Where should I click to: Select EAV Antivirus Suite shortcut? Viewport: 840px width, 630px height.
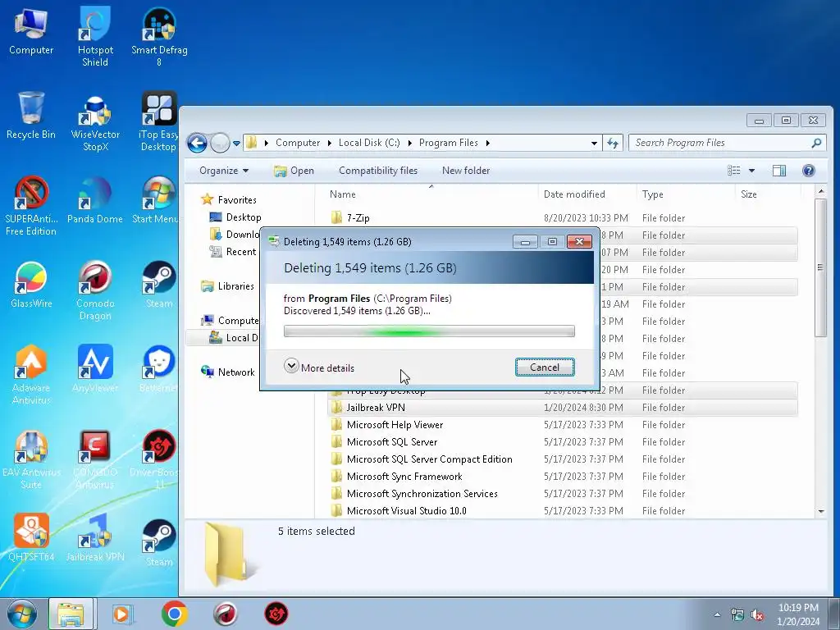coord(30,459)
